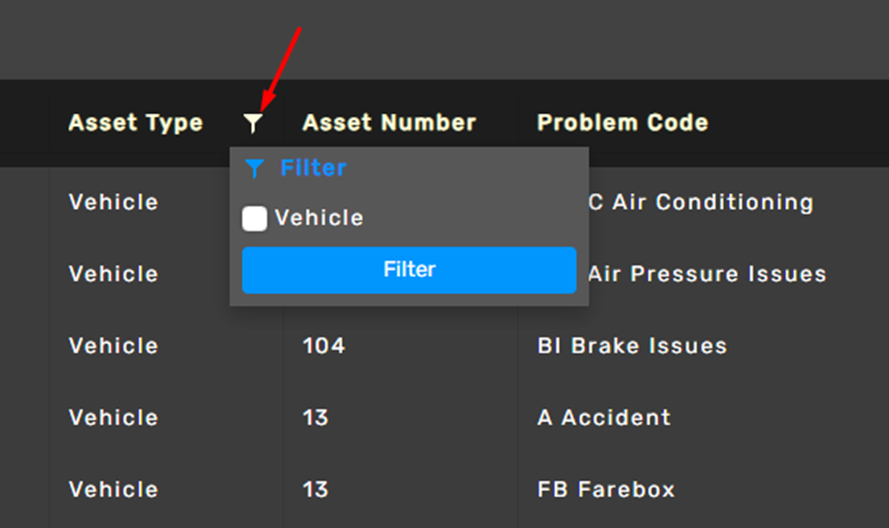Click asset number 104 cell

tap(324, 346)
